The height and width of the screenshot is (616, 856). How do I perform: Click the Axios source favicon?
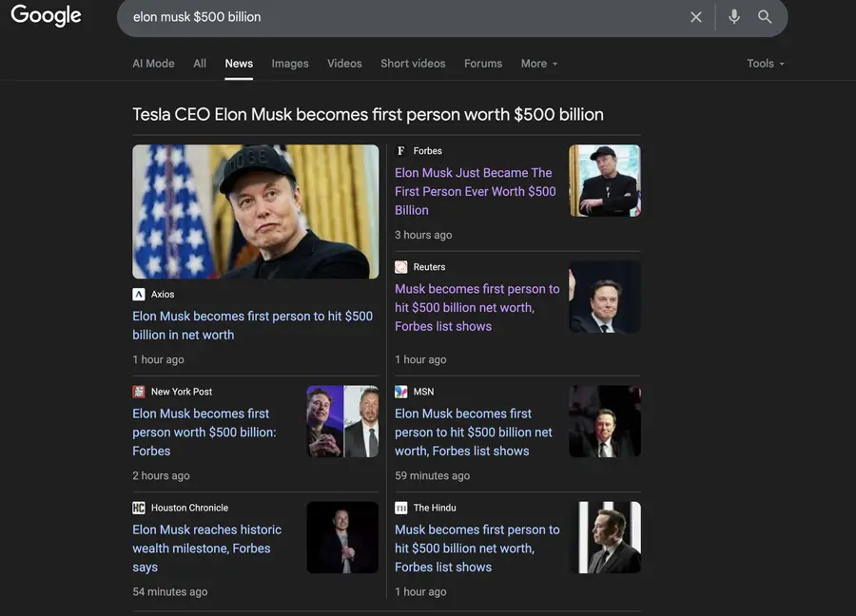[x=139, y=295]
